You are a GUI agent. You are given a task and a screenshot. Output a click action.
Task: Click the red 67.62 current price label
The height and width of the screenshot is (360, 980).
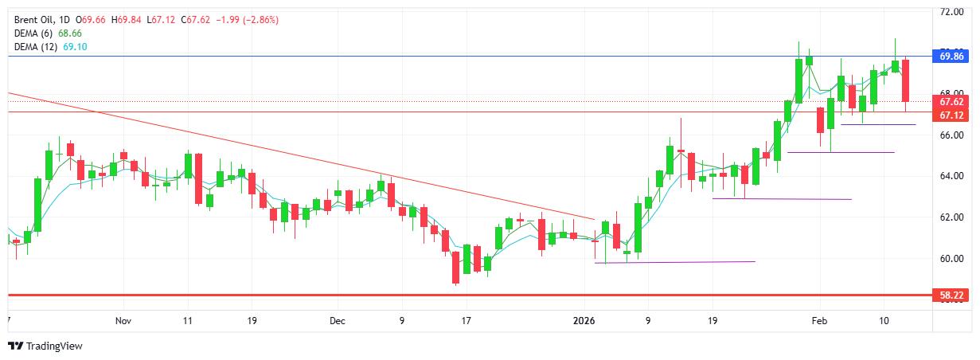click(952, 102)
